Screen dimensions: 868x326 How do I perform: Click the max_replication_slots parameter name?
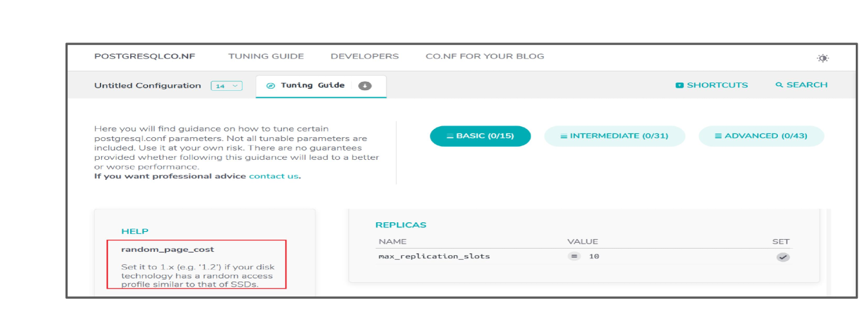pos(434,256)
